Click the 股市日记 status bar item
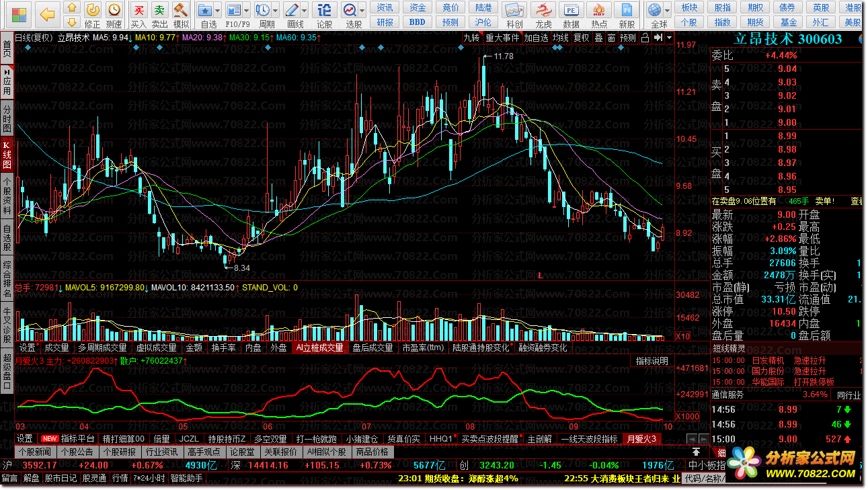868x490 pixels. tap(61, 478)
